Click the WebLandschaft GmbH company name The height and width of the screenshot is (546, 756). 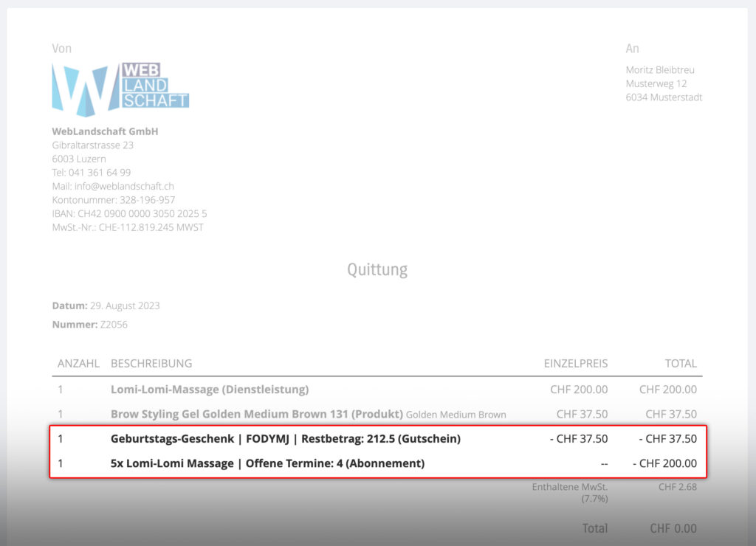[x=105, y=131]
